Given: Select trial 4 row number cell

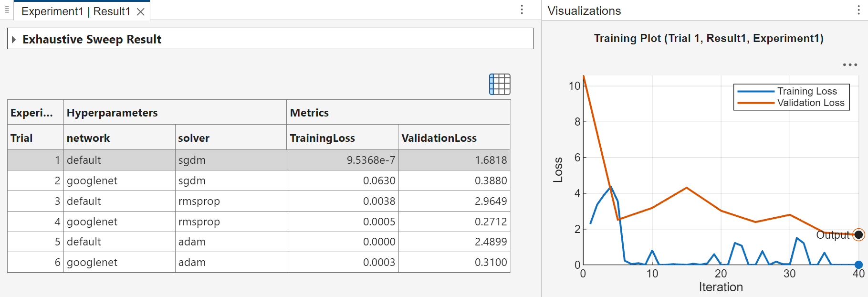Looking at the screenshot, I should pos(36,222).
